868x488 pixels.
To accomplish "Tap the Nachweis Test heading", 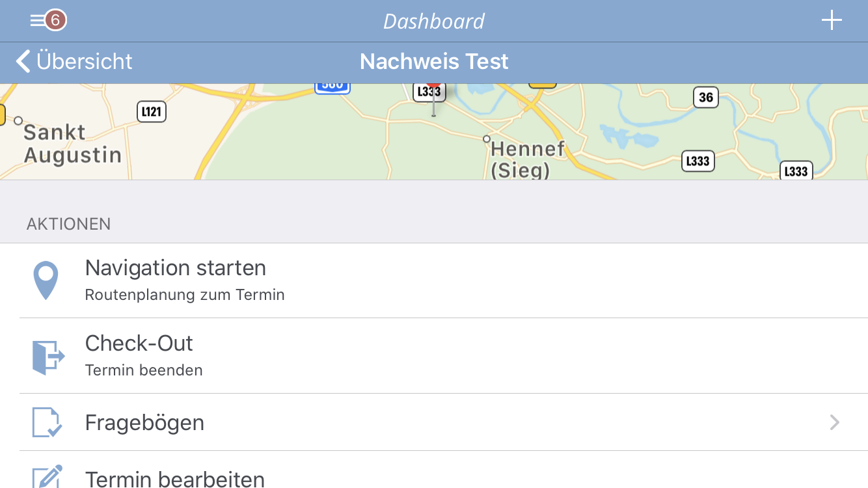I will click(434, 62).
